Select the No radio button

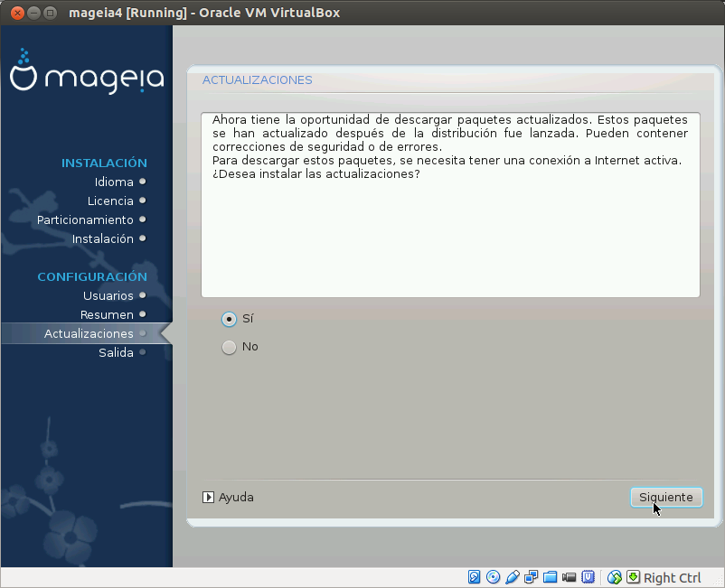[x=230, y=347]
